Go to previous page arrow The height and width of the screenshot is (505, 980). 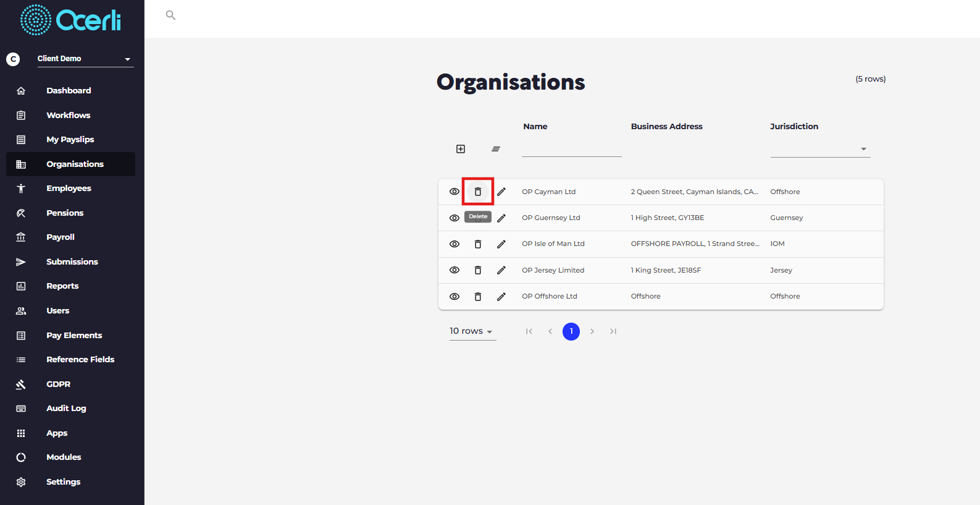point(550,331)
